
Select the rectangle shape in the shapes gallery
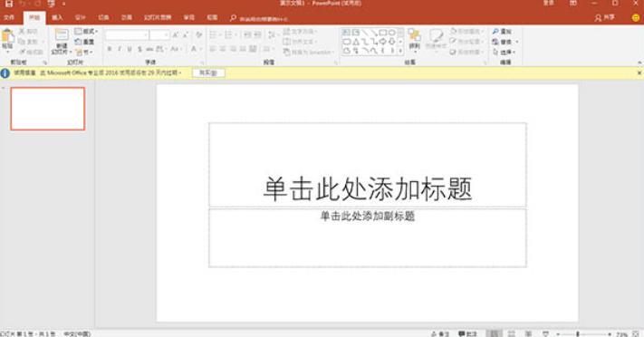click(383, 33)
